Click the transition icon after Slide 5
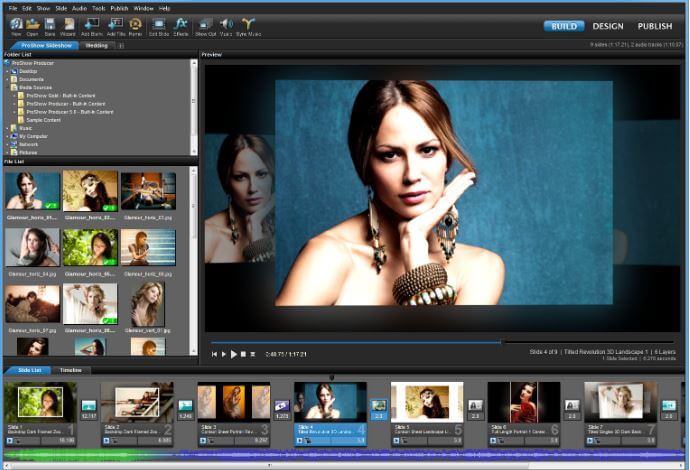This screenshot has height=470, width=690. 475,405
